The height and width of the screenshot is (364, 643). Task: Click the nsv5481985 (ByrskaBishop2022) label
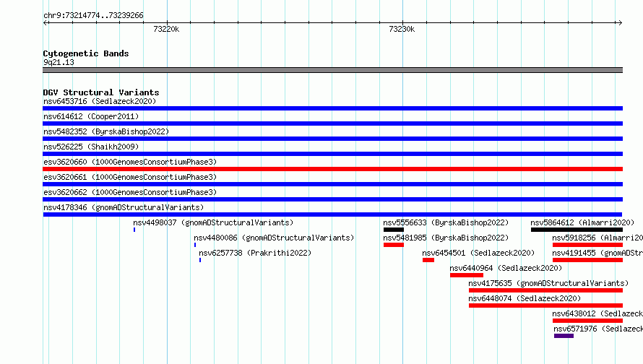tap(446, 238)
